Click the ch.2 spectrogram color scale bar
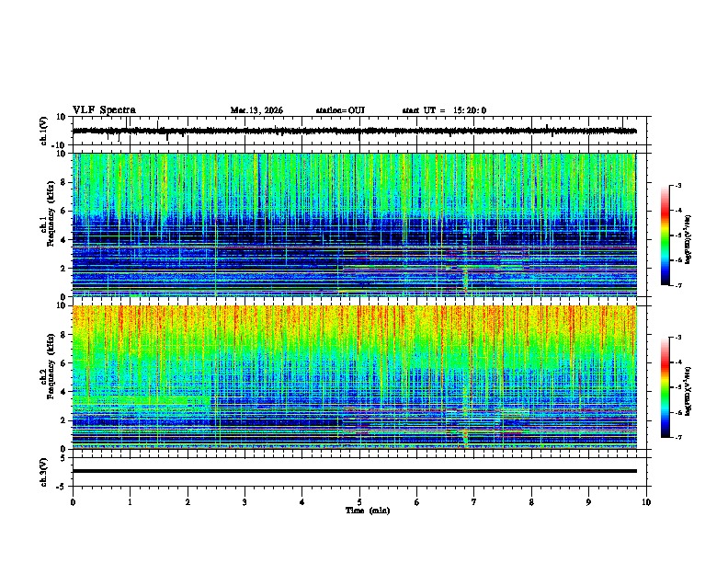The image size is (728, 563). click(665, 387)
